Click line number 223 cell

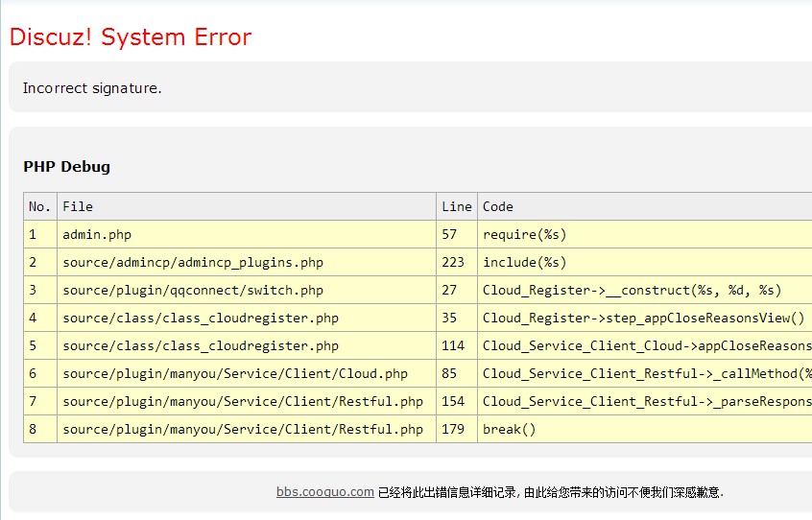457,262
